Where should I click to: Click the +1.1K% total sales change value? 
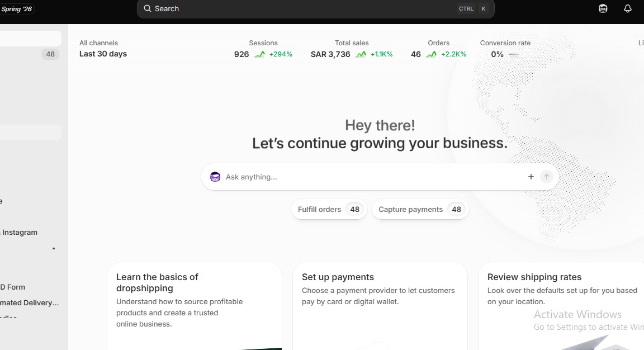click(x=382, y=54)
